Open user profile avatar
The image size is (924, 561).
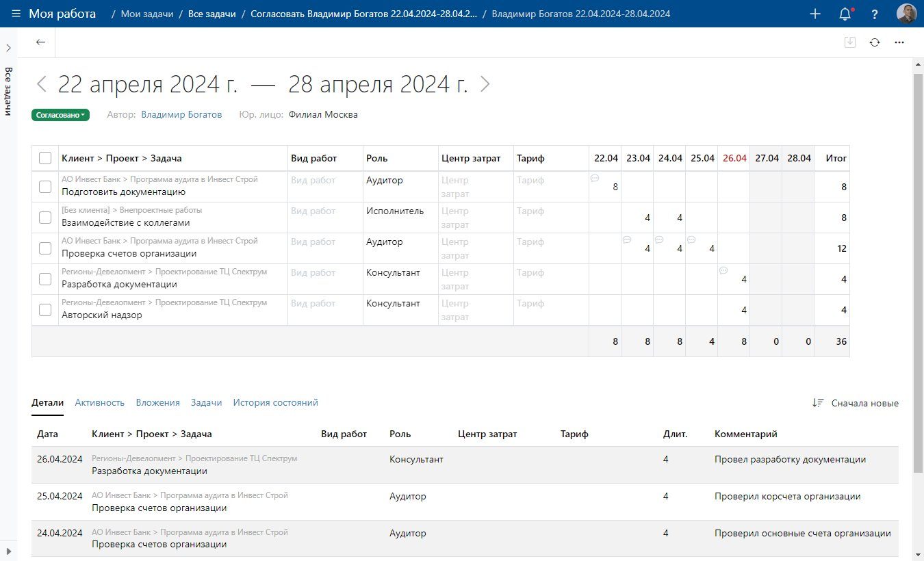pyautogui.click(x=906, y=14)
